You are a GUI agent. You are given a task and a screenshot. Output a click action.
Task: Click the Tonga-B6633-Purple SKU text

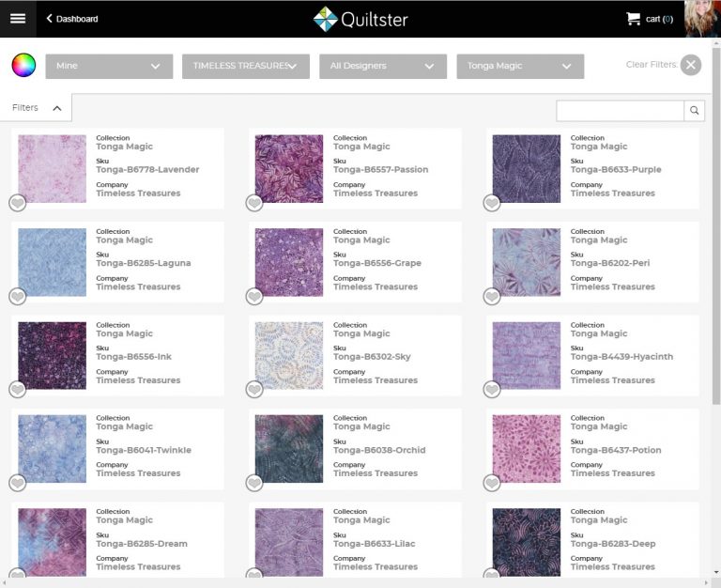(616, 170)
